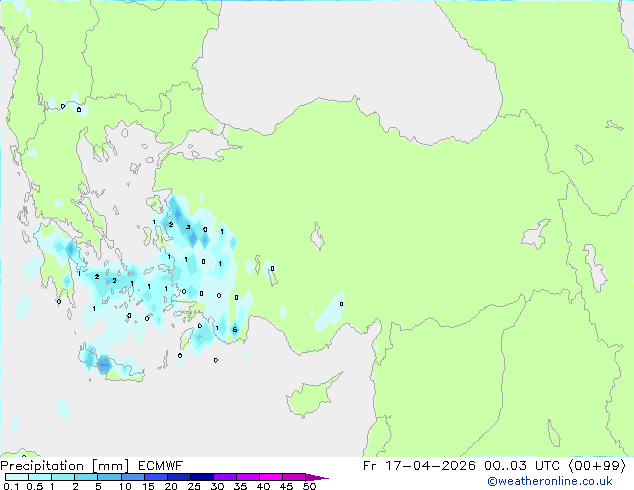The image size is (634, 490).
Task: Click the 0.5–1 mm legend color swatch
Action: [40, 477]
